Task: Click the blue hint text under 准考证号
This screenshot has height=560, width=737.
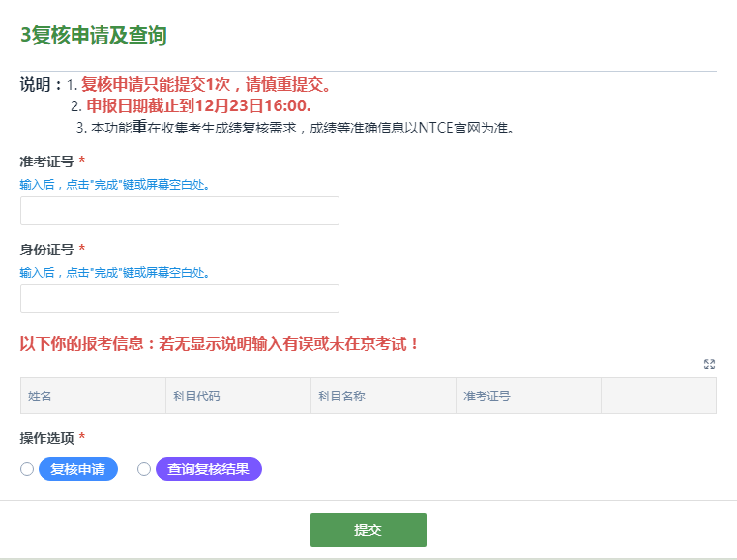Action: (x=115, y=184)
